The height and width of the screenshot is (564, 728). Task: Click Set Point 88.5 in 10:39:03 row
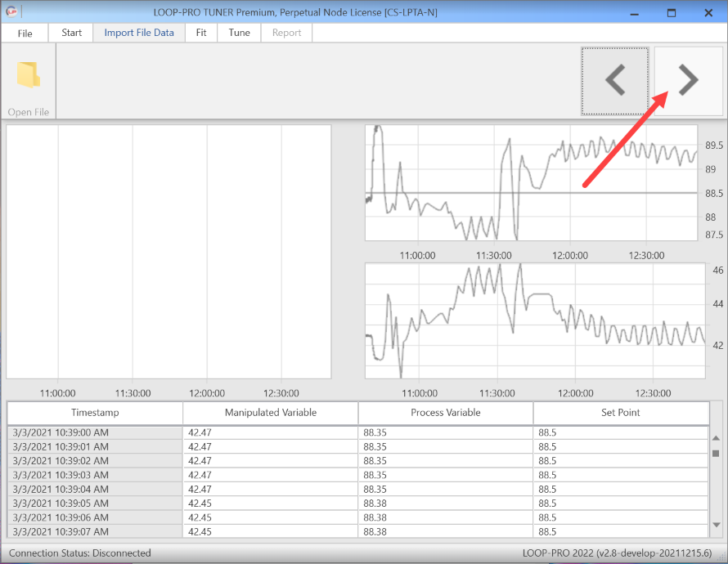click(x=621, y=475)
